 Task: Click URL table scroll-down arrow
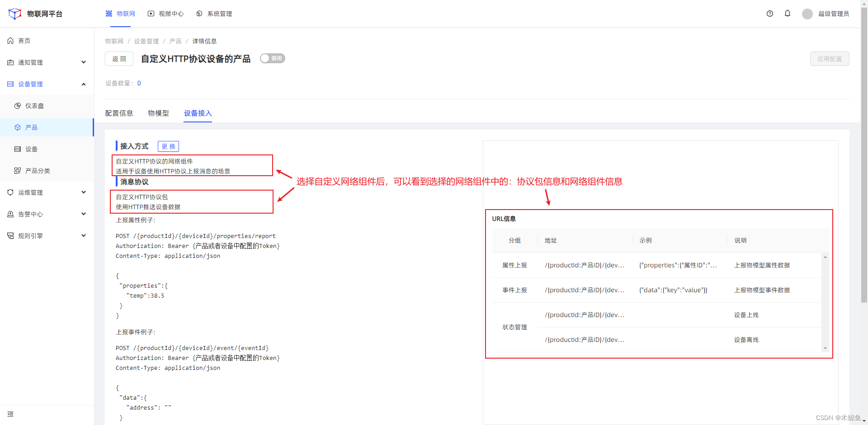(825, 348)
